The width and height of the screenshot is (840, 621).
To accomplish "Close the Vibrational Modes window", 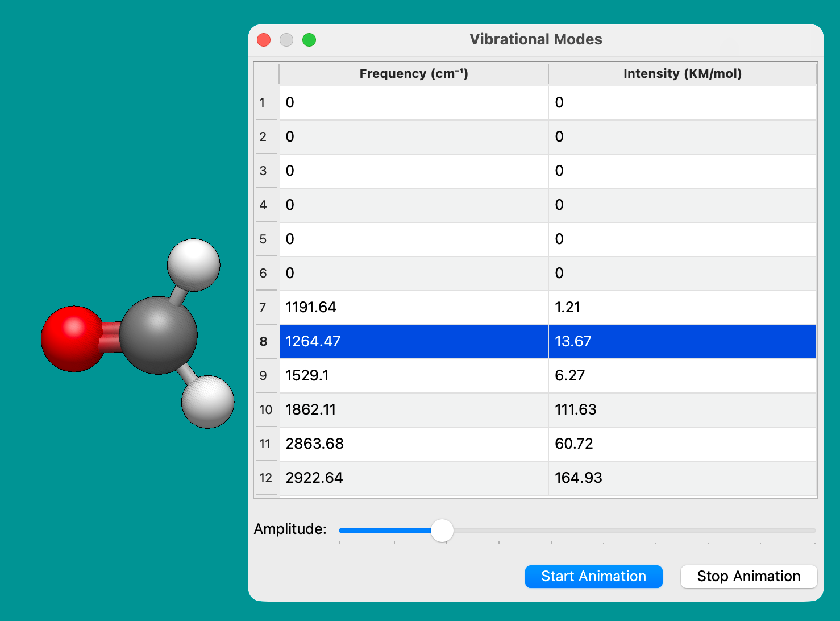I will point(264,40).
